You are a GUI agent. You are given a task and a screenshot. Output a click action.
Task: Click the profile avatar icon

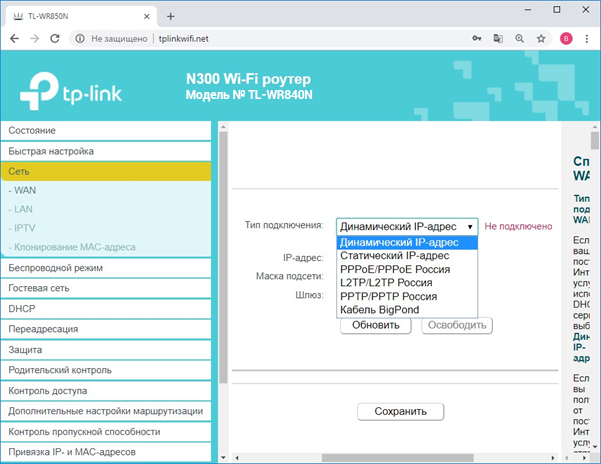pos(566,38)
